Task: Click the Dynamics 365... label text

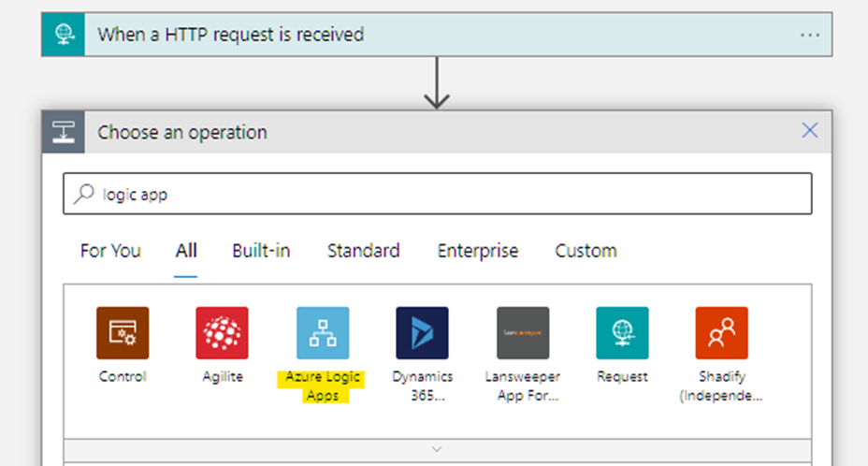Action: [x=423, y=386]
